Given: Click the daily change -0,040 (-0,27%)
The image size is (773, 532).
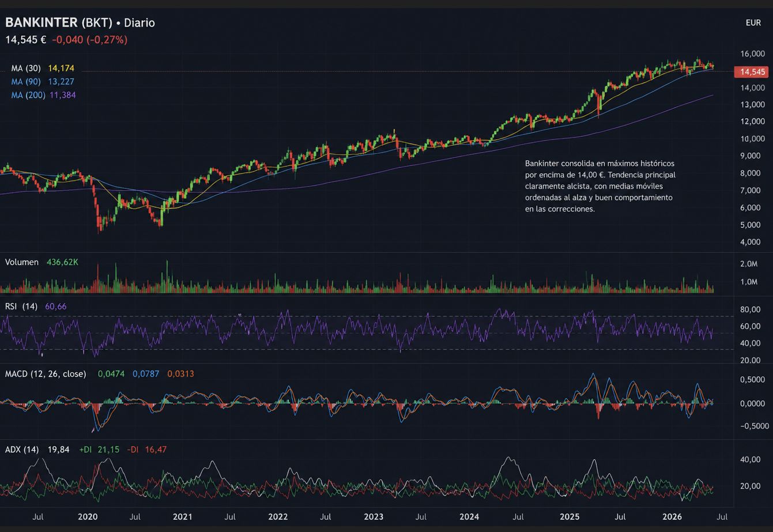Looking at the screenshot, I should [x=90, y=40].
